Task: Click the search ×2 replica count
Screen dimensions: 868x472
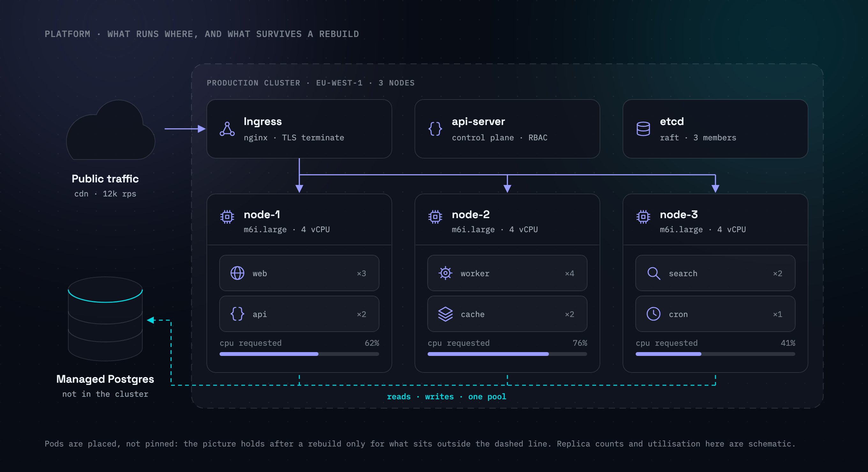Action: pos(778,273)
